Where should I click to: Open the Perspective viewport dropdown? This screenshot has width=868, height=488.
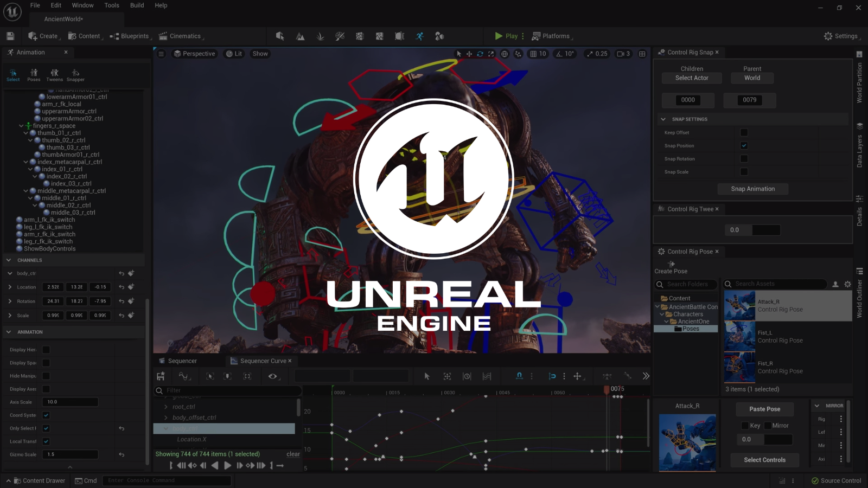194,54
